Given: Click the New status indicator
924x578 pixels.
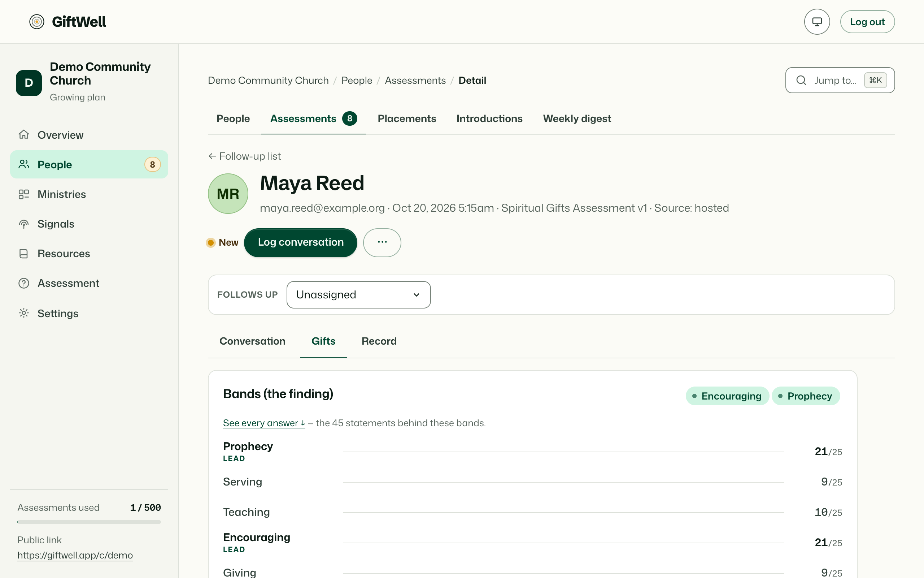Looking at the screenshot, I should pyautogui.click(x=222, y=243).
